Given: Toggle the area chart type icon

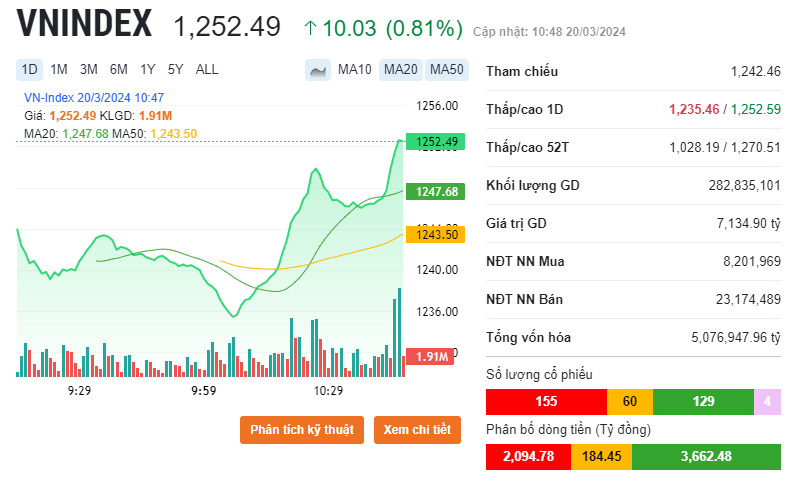Looking at the screenshot, I should point(318,70).
